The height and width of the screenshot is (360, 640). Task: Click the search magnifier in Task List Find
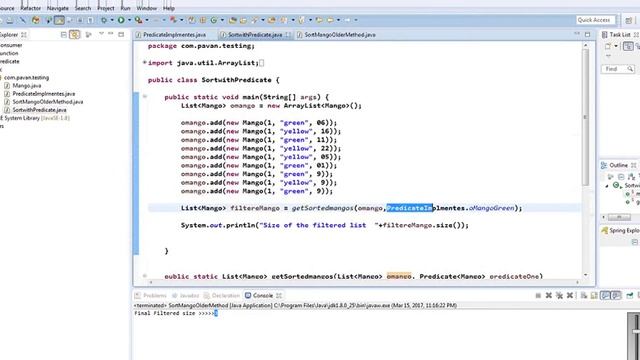(x=630, y=69)
